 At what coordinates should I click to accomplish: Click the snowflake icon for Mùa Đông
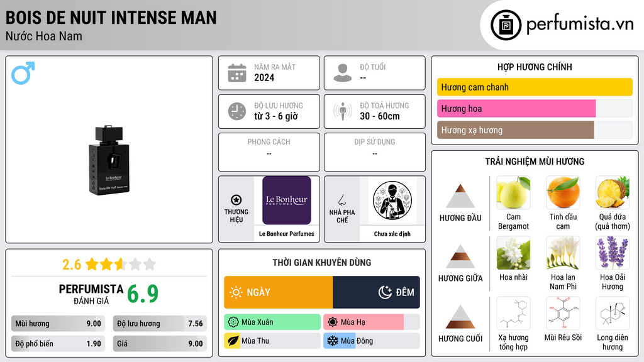click(x=332, y=341)
